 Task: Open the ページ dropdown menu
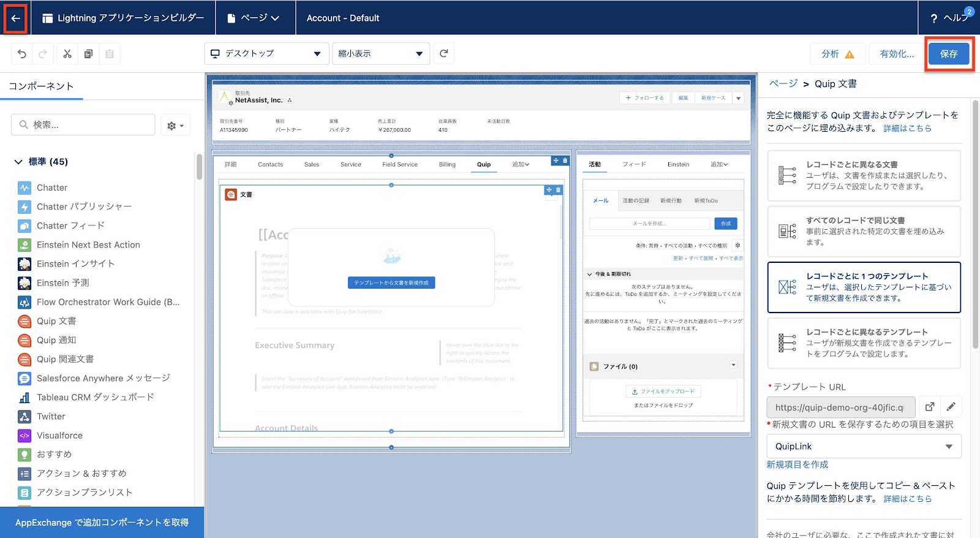[x=254, y=18]
